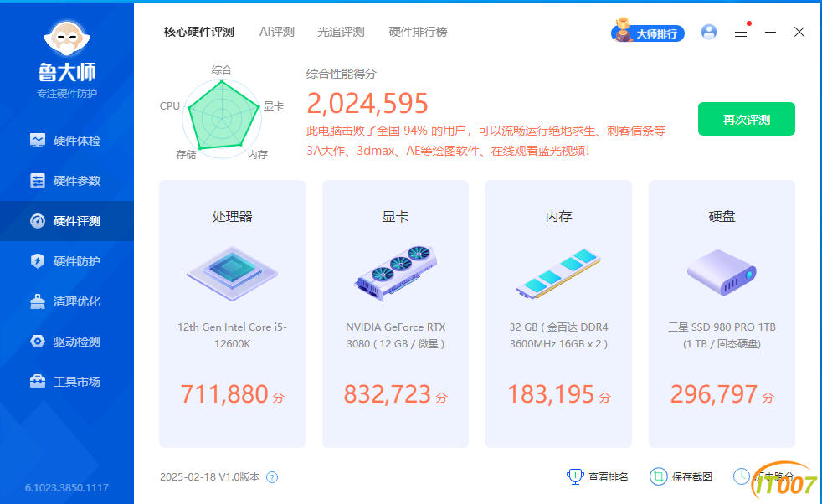The width and height of the screenshot is (822, 504).
Task: Close the 鲁大师 window
Action: pos(799,32)
